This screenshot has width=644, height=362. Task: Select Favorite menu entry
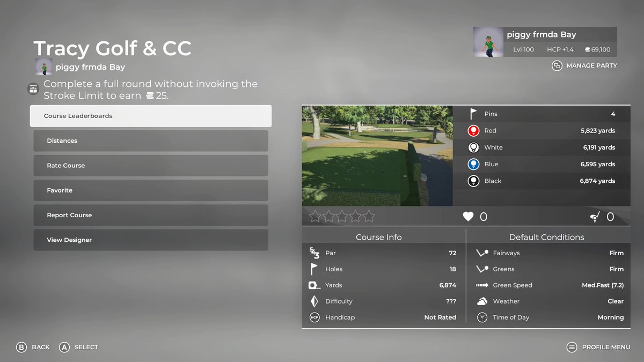pyautogui.click(x=151, y=190)
